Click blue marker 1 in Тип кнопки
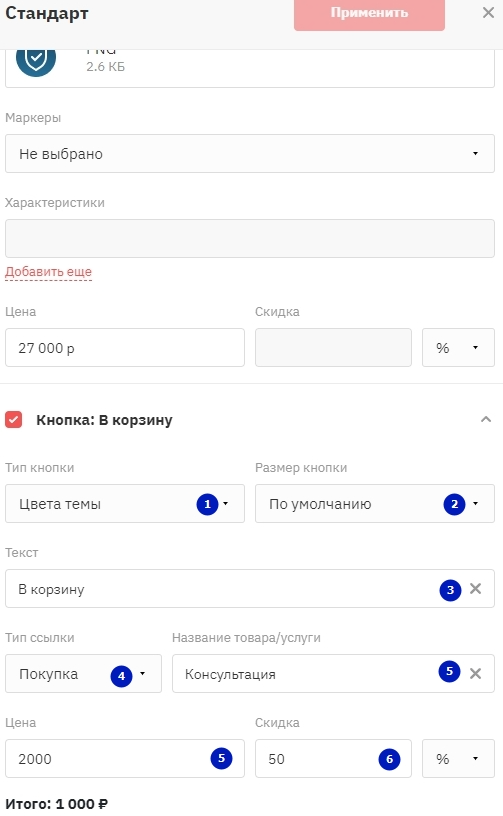 (x=207, y=504)
